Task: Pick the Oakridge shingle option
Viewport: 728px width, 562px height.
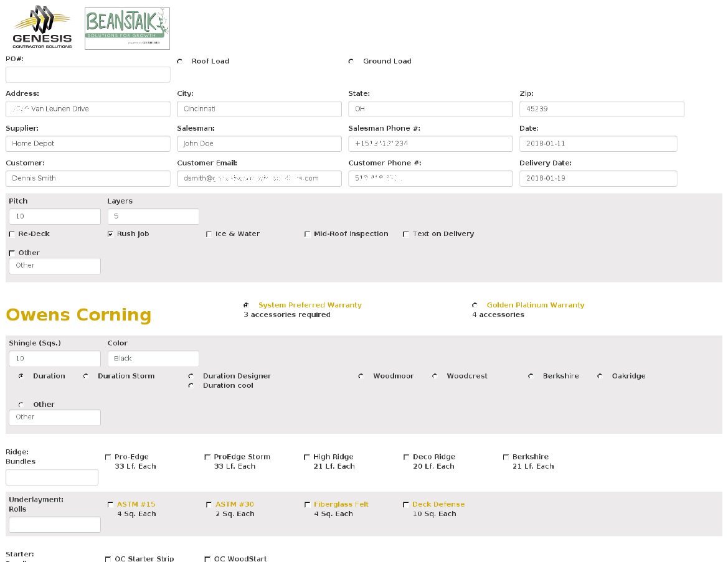Action: (599, 376)
